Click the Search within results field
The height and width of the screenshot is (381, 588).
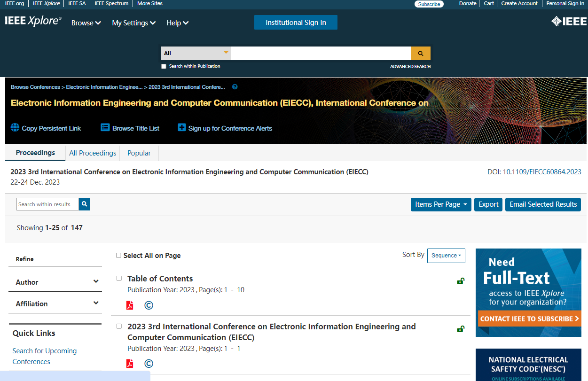pyautogui.click(x=47, y=204)
